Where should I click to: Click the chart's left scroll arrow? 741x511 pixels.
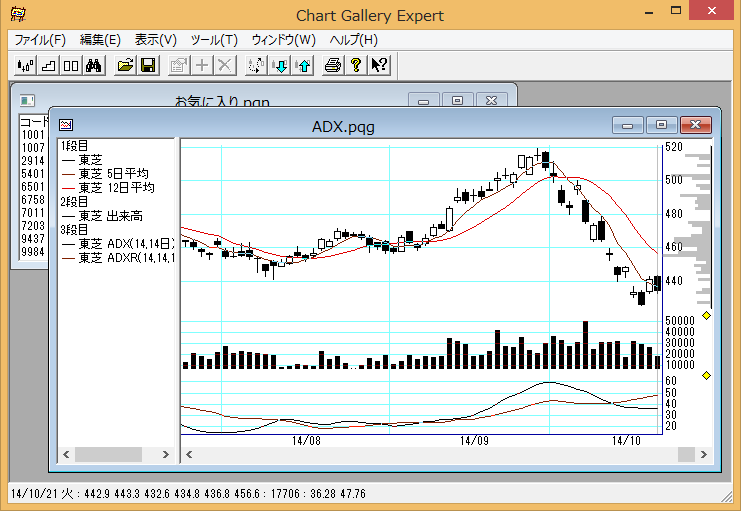[x=190, y=455]
